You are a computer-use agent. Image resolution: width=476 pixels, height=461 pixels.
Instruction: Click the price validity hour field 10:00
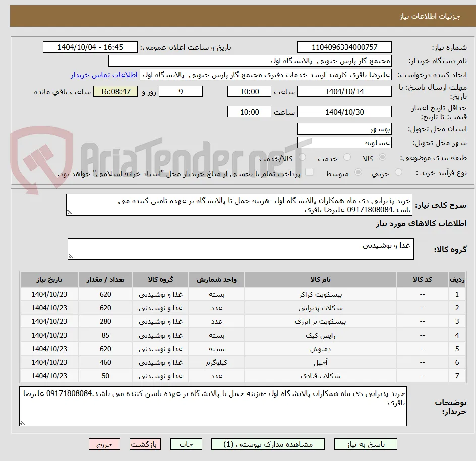point(249,112)
